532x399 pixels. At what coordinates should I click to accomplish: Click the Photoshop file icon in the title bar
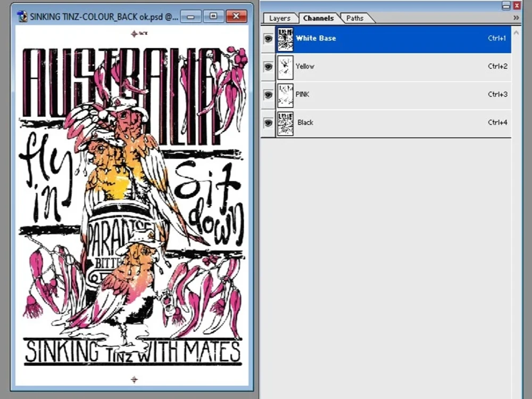click(22, 16)
